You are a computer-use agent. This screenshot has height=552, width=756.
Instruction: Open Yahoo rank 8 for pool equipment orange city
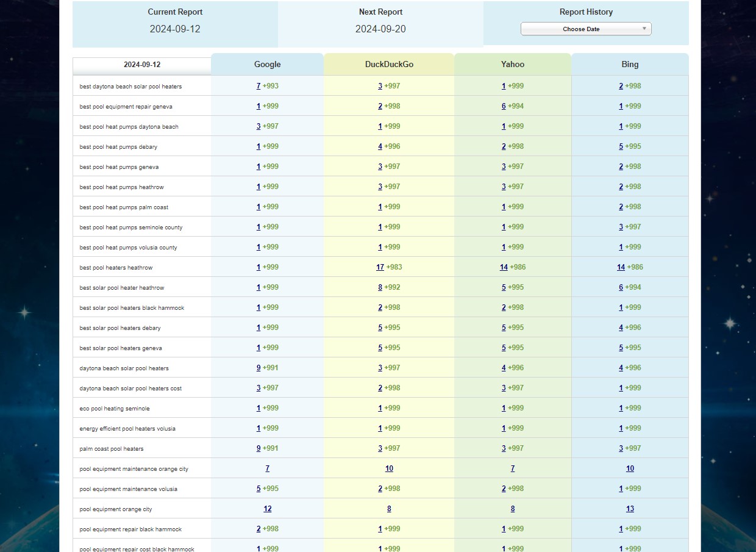[x=512, y=509]
